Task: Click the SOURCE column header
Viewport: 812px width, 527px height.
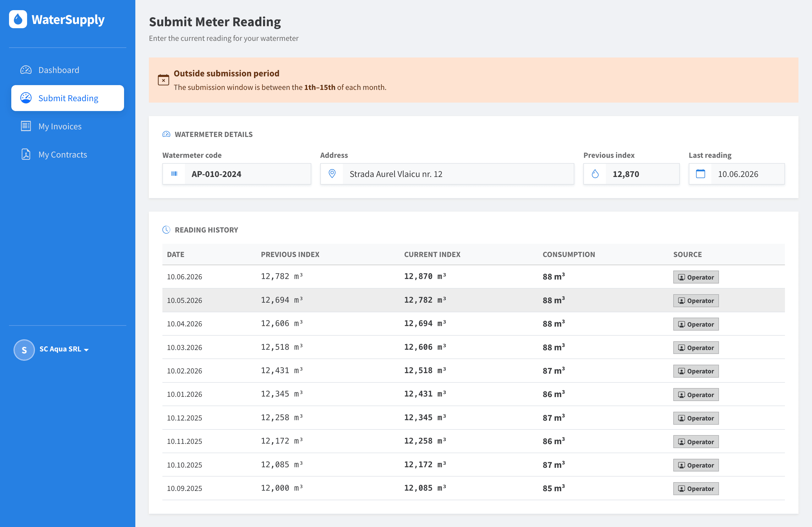Action: pos(687,254)
